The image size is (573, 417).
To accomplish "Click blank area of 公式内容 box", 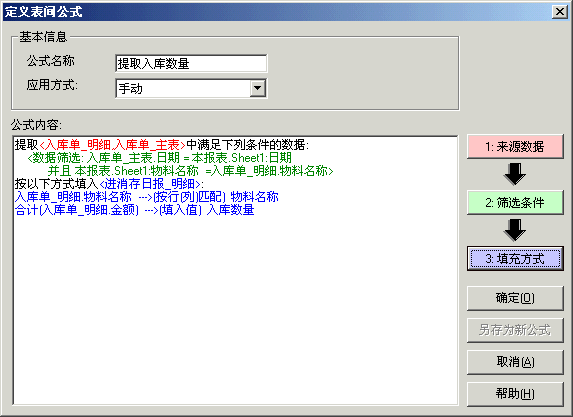I will pyautogui.click(x=235, y=311).
